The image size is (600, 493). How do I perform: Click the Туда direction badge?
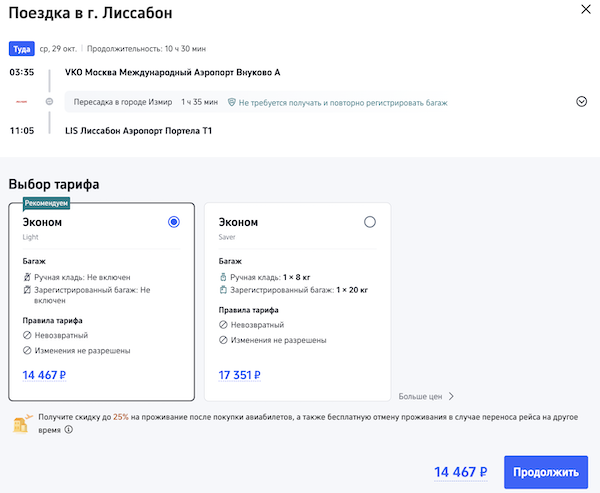coord(21,48)
